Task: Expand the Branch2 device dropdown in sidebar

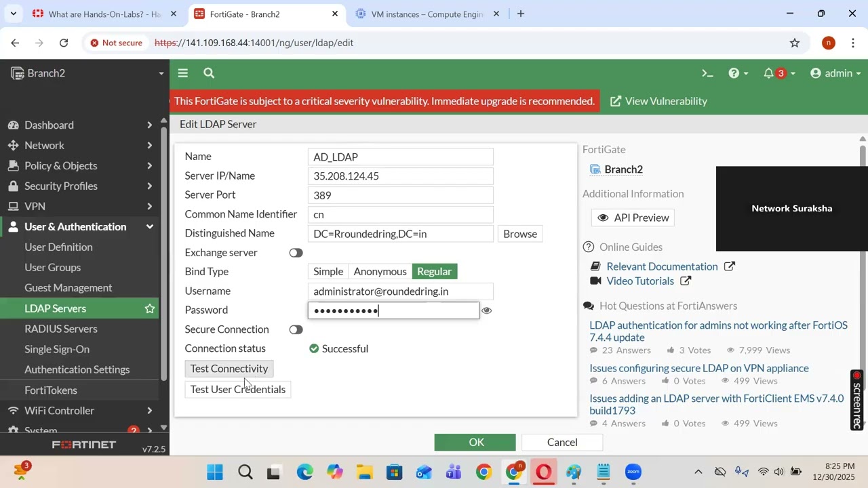Action: pos(87,73)
